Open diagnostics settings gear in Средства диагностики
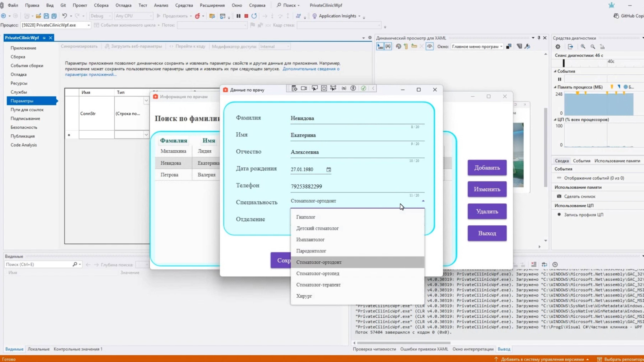 (558, 47)
